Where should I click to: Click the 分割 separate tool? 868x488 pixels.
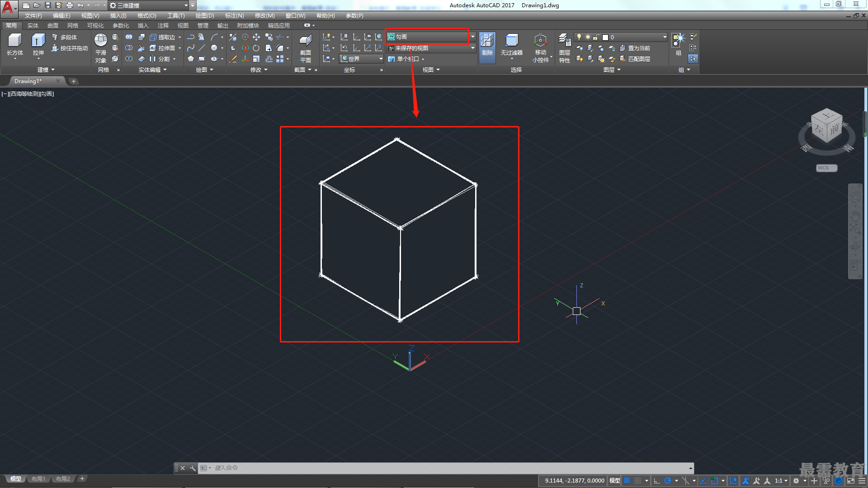[160, 59]
